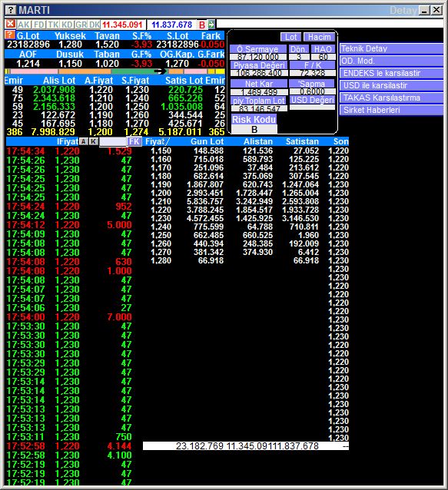Sort by the Gun Lot column header

click(207, 141)
